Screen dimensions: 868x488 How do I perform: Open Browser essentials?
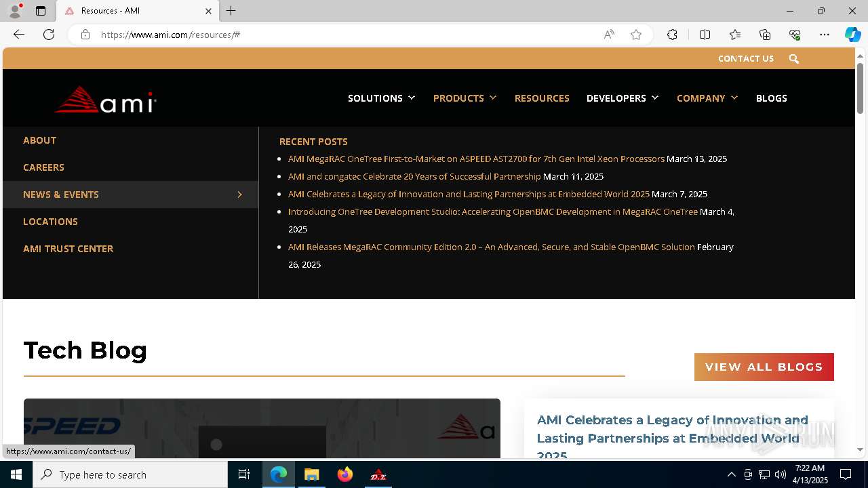(795, 35)
